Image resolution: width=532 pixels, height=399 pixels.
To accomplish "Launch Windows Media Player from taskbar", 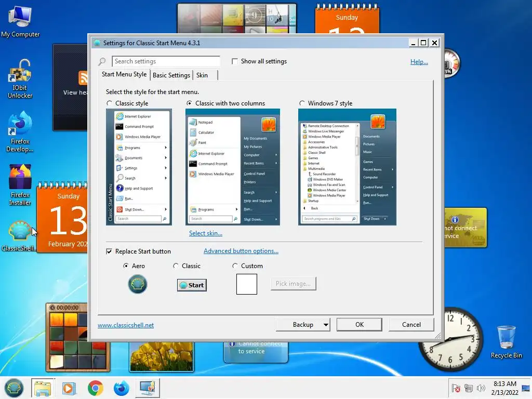I will point(69,388).
